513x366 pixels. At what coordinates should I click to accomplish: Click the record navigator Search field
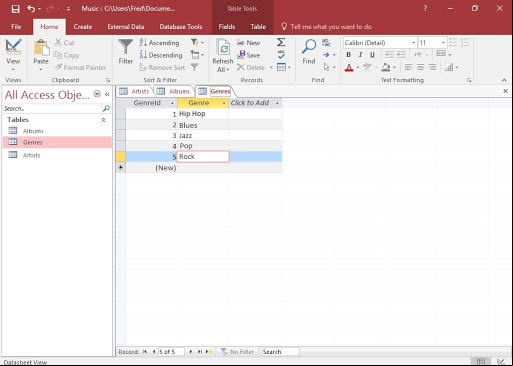279,352
